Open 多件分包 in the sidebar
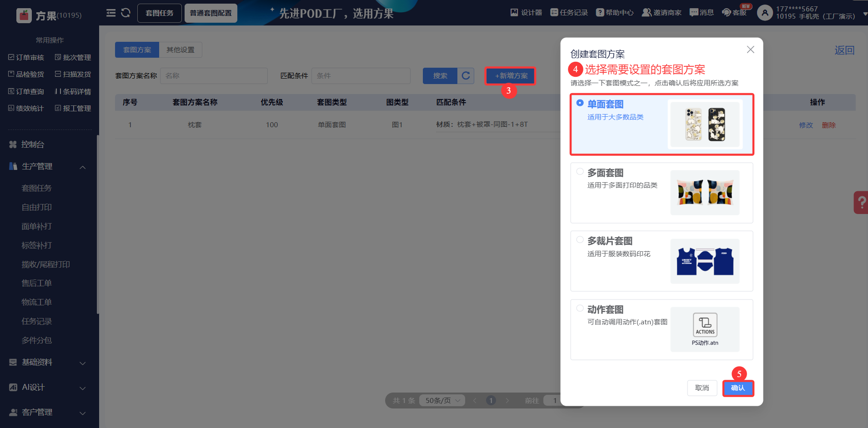The image size is (868, 428). pos(37,340)
